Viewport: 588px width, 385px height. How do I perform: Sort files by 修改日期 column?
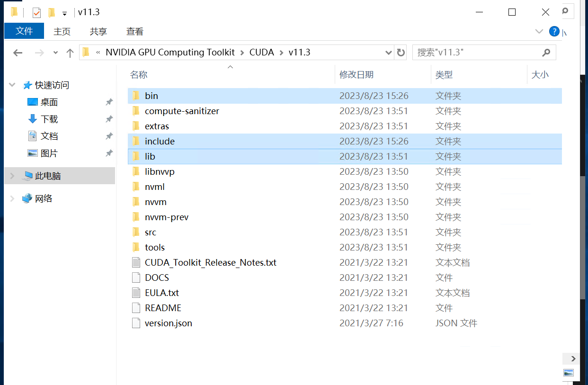pos(356,74)
